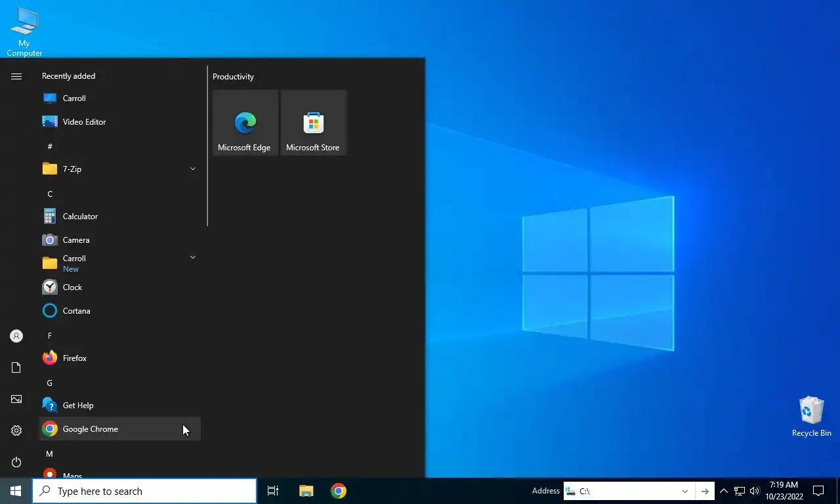
Task: Open the Recycle Bin on the desktop
Action: 811,416
